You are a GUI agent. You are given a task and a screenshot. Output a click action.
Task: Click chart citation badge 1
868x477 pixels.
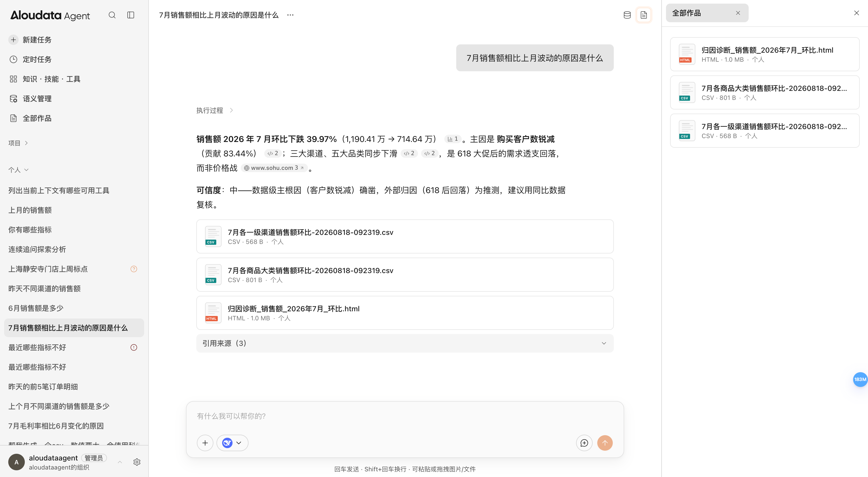coord(453,139)
